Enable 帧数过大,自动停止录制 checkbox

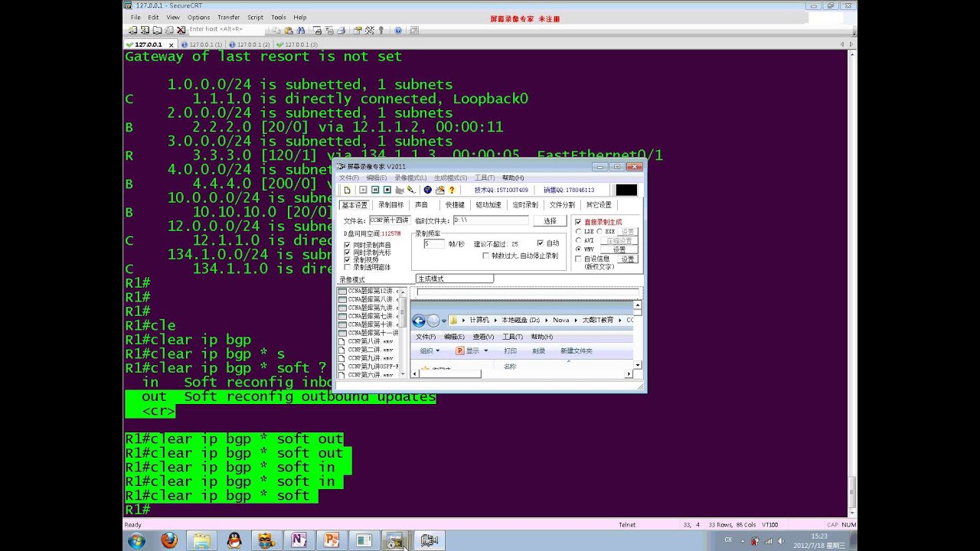pos(485,256)
